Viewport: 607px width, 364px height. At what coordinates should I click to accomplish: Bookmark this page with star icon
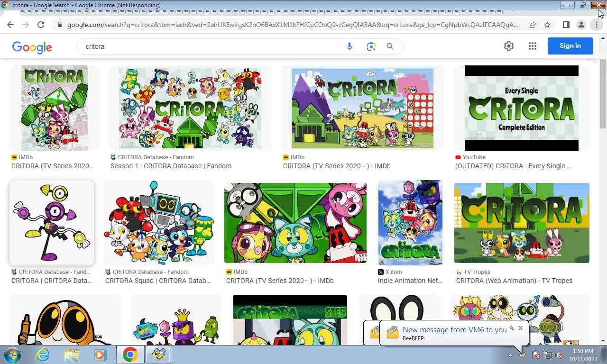pyautogui.click(x=547, y=25)
